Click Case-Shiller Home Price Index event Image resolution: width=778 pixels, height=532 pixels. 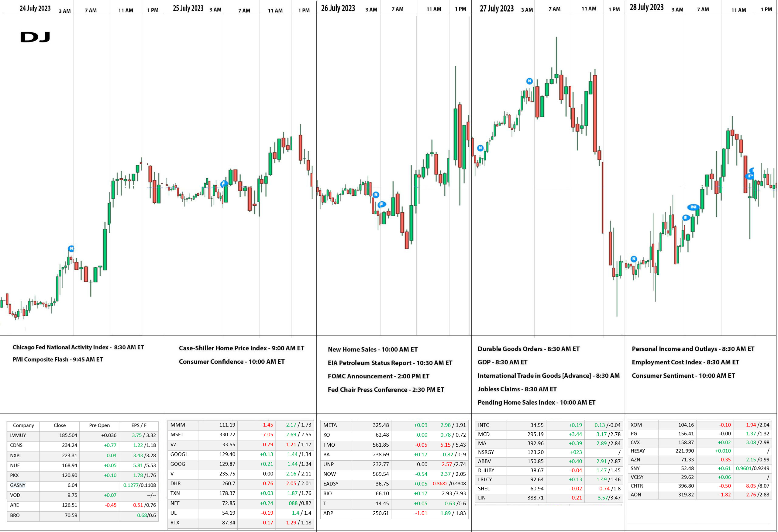[x=241, y=348]
